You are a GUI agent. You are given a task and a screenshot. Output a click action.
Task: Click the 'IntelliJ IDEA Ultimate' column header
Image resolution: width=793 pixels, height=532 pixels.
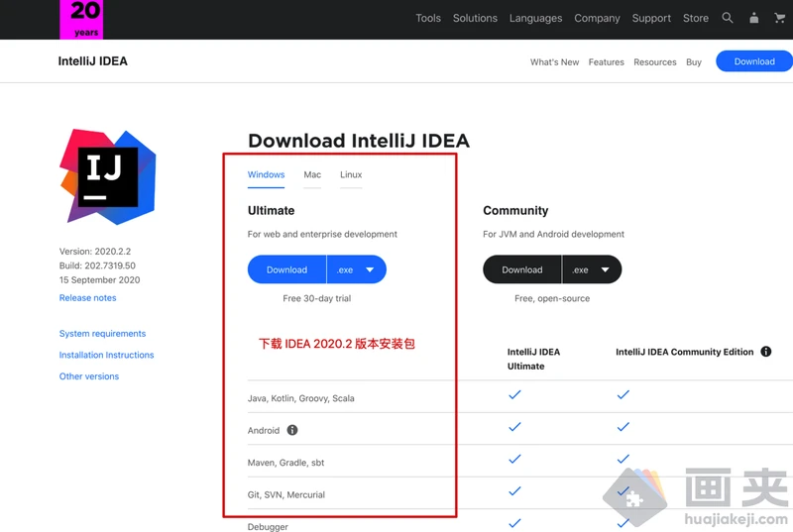click(x=533, y=359)
